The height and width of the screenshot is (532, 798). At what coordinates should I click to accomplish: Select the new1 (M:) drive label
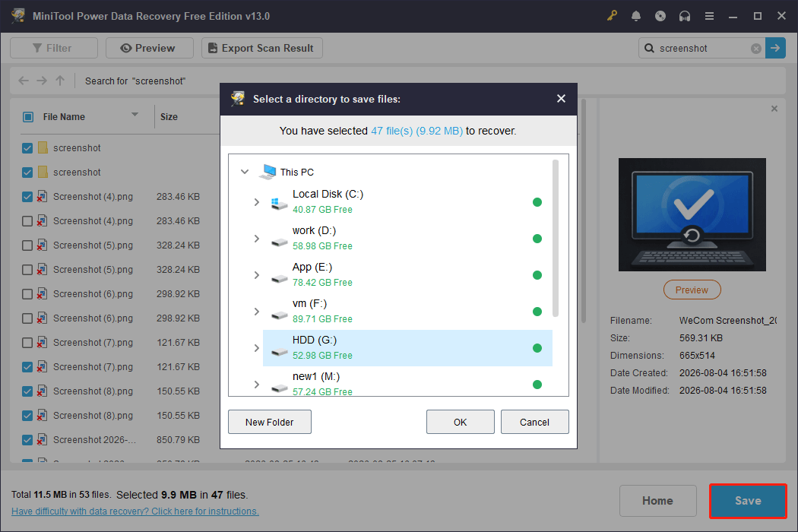pos(316,377)
